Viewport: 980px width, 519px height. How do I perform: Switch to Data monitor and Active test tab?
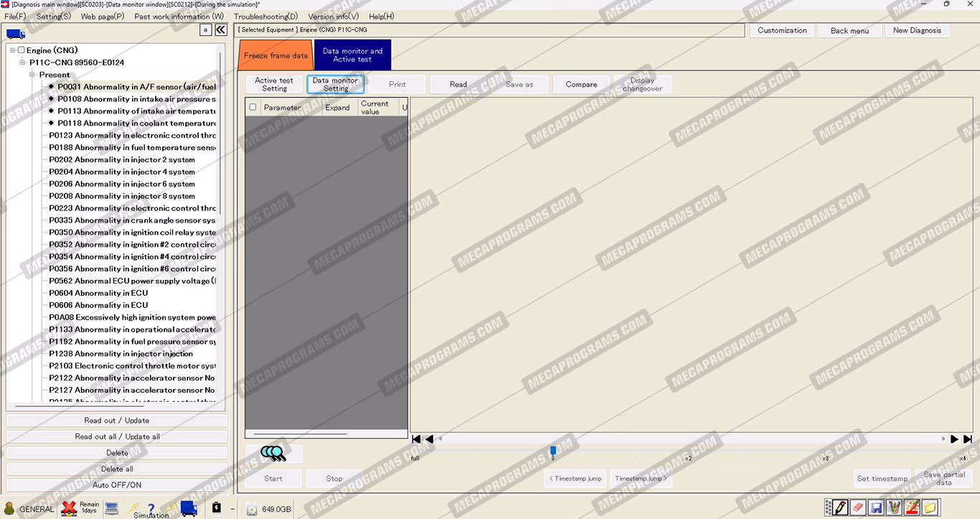[352, 55]
